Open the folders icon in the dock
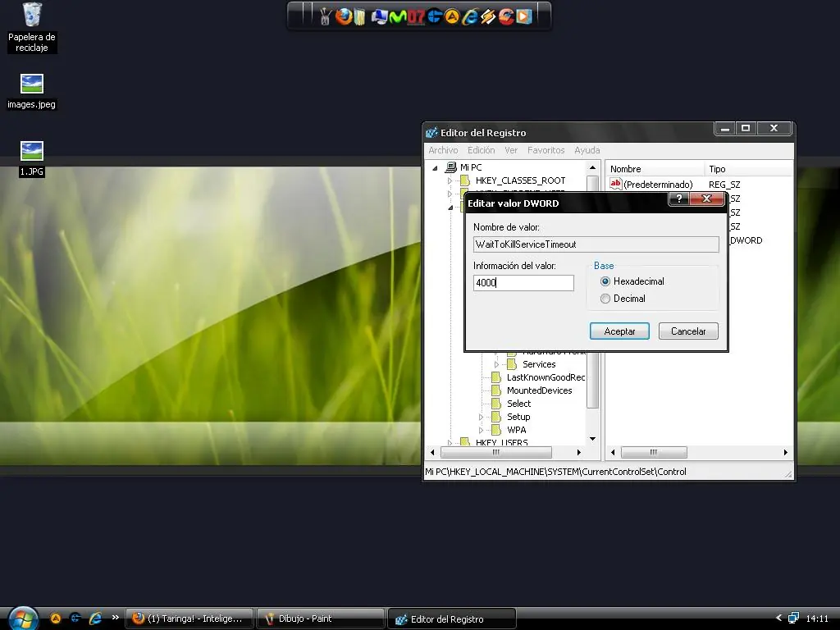Image resolution: width=840 pixels, height=630 pixels. click(360, 16)
